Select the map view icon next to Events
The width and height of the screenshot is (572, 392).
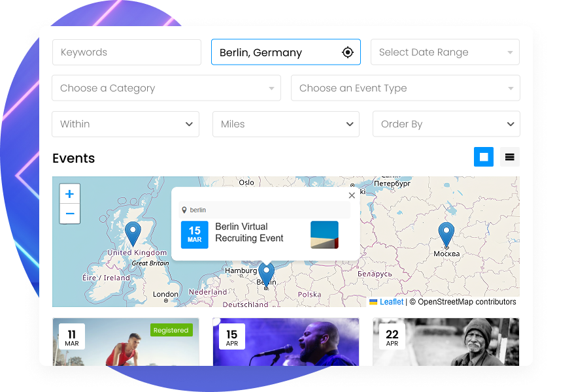484,157
